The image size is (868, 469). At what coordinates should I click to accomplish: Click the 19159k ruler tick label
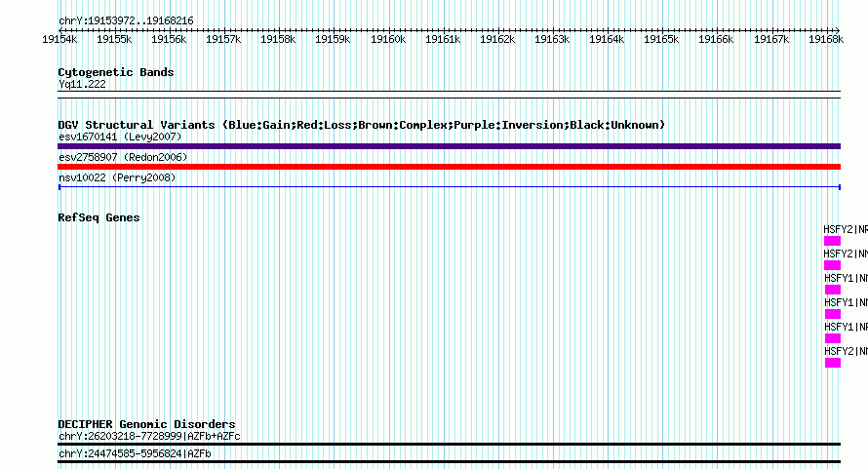point(333,39)
